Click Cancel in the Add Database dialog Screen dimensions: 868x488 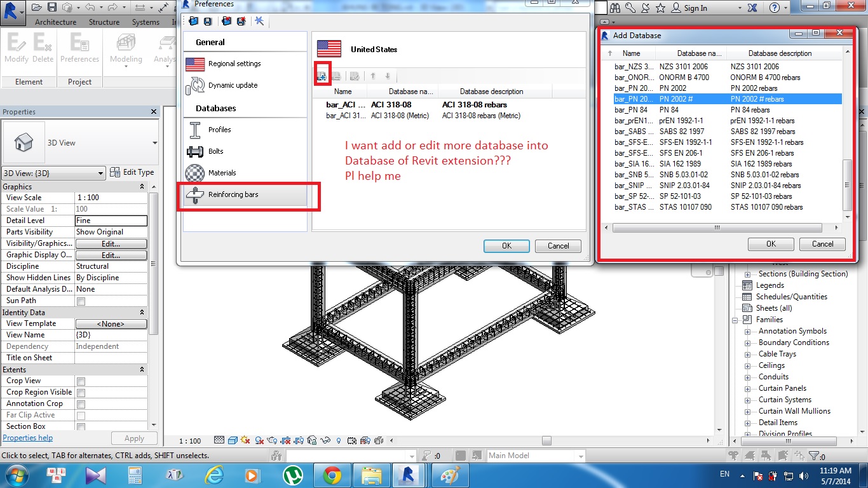click(x=822, y=244)
